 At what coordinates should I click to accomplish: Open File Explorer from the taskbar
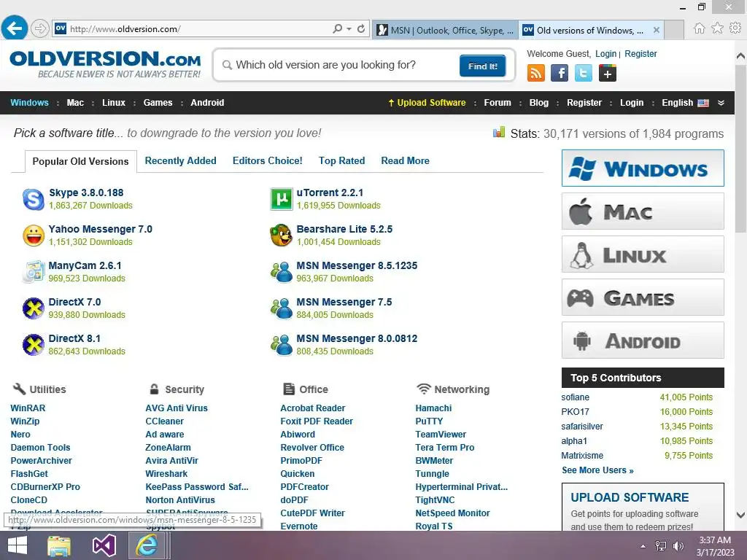pos(59,545)
